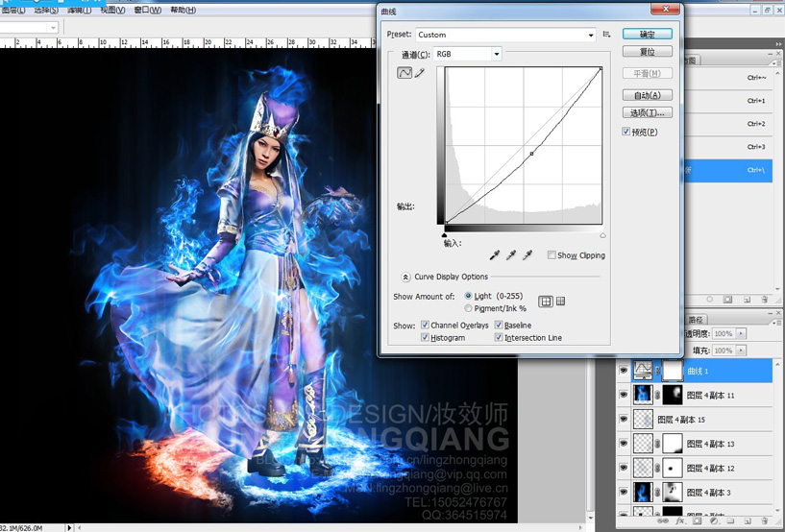Select the pencil draw-curve tool
785x532 pixels.
tap(420, 73)
